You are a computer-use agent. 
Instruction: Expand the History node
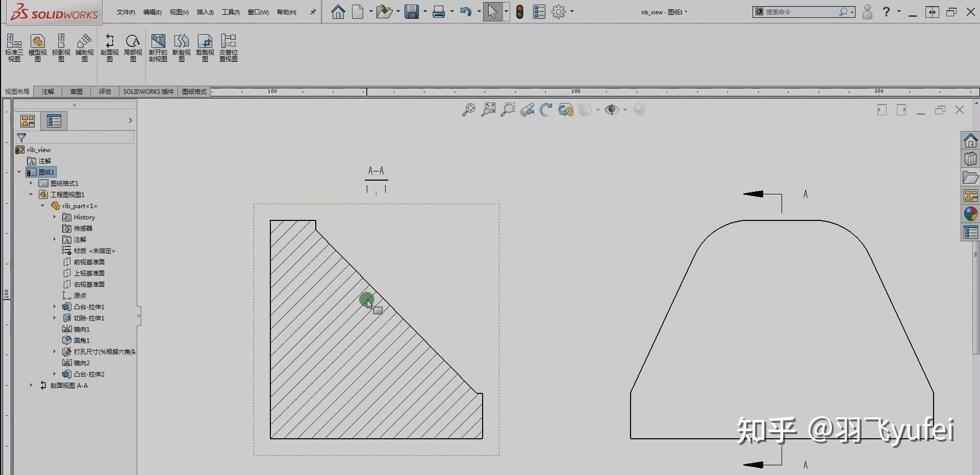pyautogui.click(x=55, y=217)
